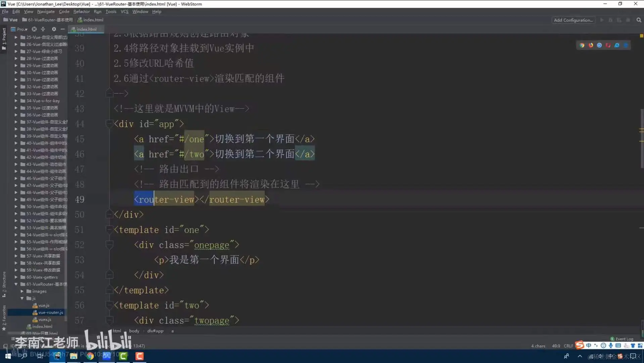644x363 pixels.
Task: Select the Scroll to Source crosshair icon
Action: [34, 29]
